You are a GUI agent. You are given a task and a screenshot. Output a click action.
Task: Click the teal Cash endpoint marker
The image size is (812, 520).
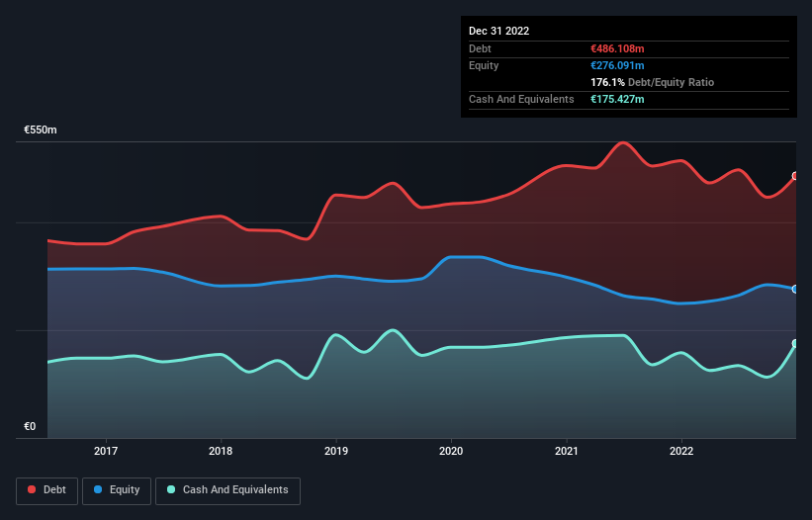[x=795, y=344]
